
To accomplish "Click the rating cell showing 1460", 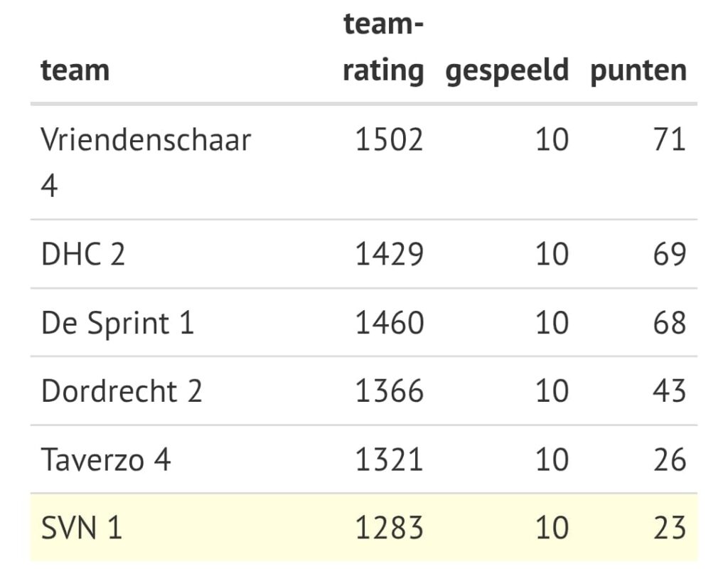I will click(x=389, y=323).
